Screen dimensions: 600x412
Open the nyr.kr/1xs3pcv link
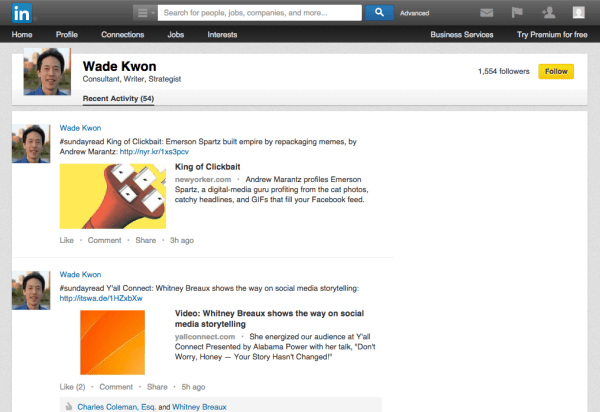[154, 151]
